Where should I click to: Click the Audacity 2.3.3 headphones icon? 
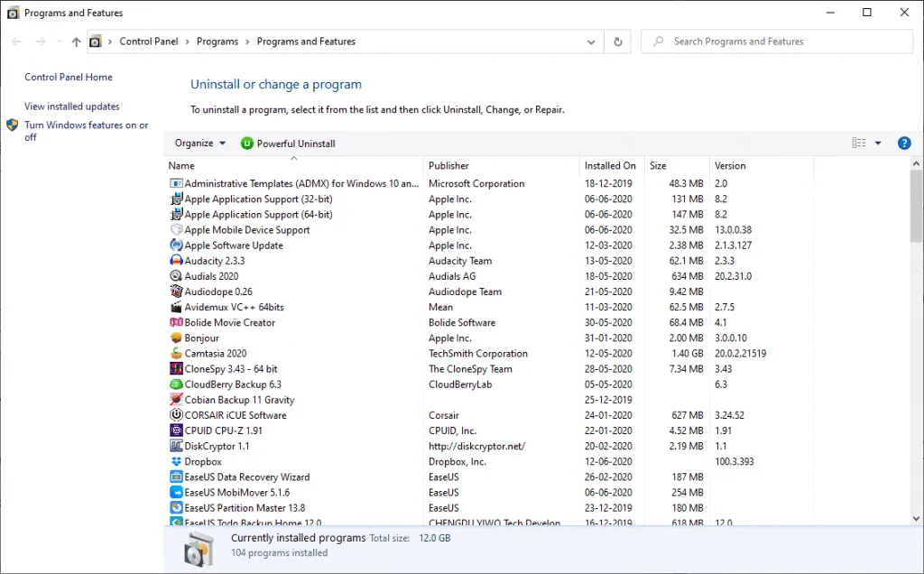[x=176, y=261]
